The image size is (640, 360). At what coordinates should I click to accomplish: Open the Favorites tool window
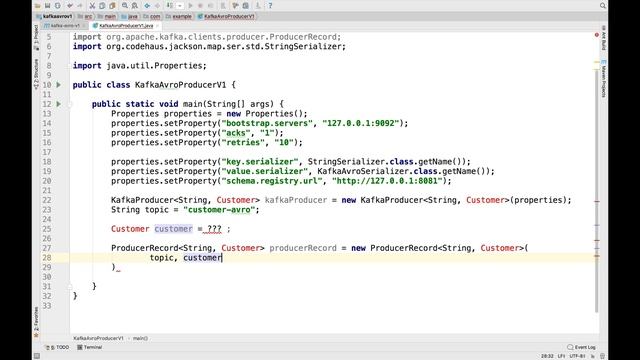[36, 322]
